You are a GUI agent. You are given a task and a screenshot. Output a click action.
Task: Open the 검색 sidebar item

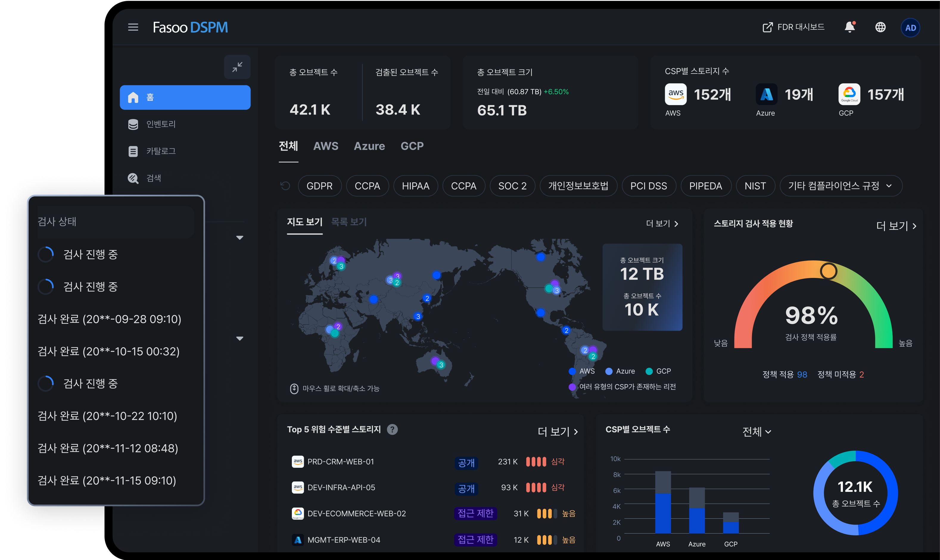(153, 178)
